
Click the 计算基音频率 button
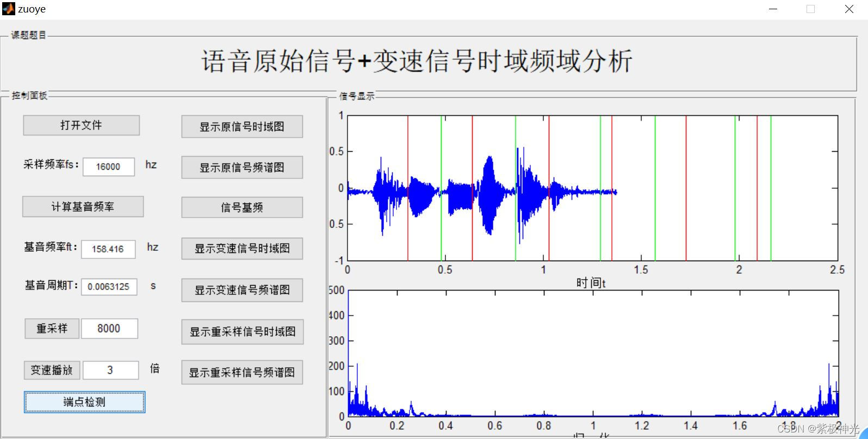[83, 207]
